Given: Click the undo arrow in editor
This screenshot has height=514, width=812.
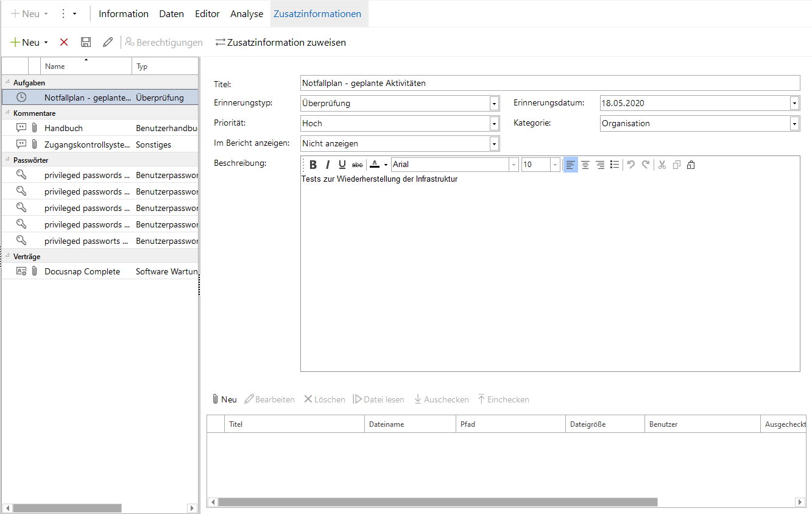Looking at the screenshot, I should click(x=631, y=165).
